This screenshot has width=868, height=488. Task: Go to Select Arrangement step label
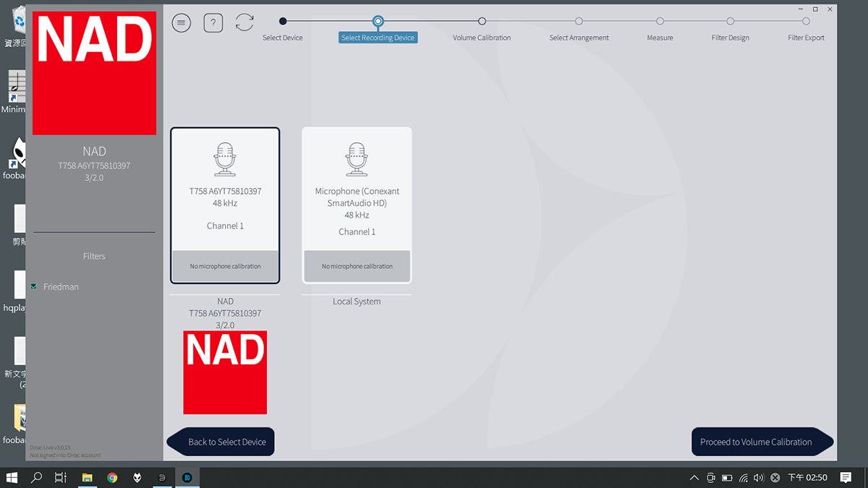coord(579,38)
